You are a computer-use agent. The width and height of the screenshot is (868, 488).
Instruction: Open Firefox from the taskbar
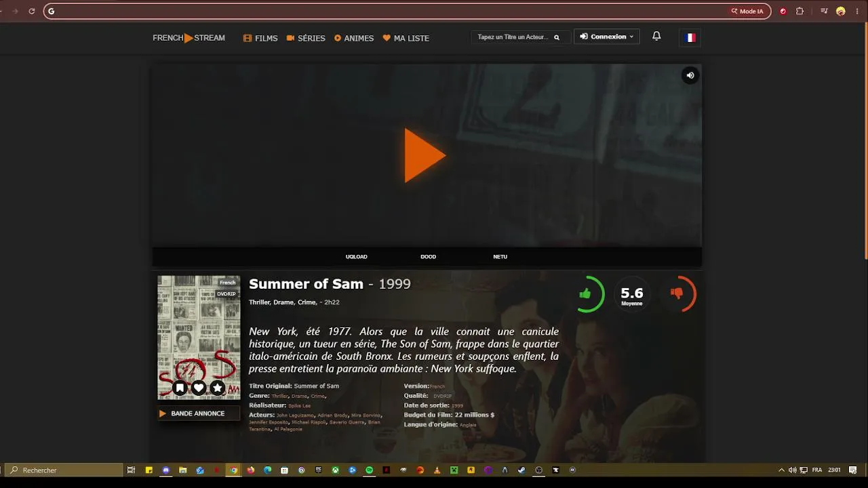251,470
